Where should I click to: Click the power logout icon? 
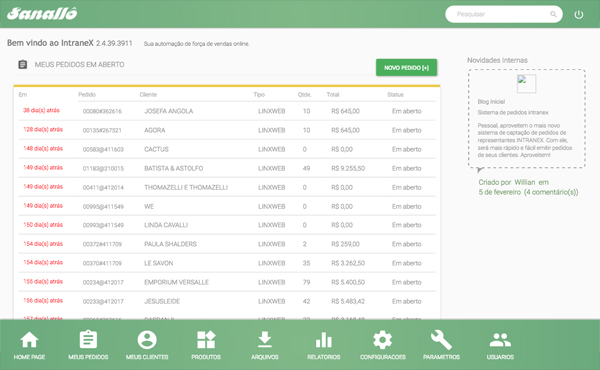click(579, 15)
